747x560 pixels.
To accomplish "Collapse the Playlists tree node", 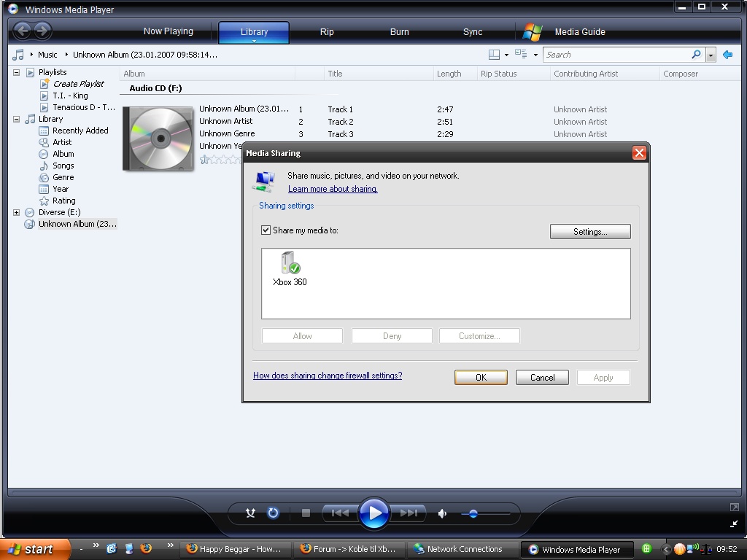I will click(x=16, y=72).
